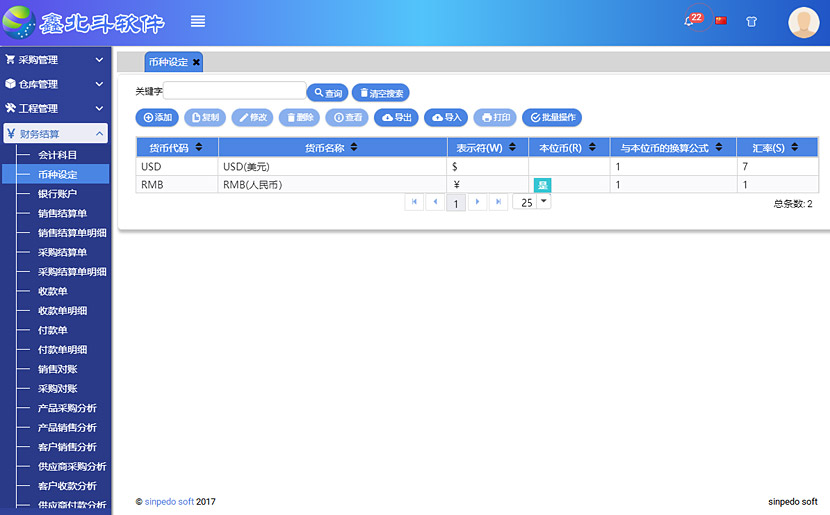
Task: Open 采购结算单 in sidebar
Action: click(x=62, y=252)
